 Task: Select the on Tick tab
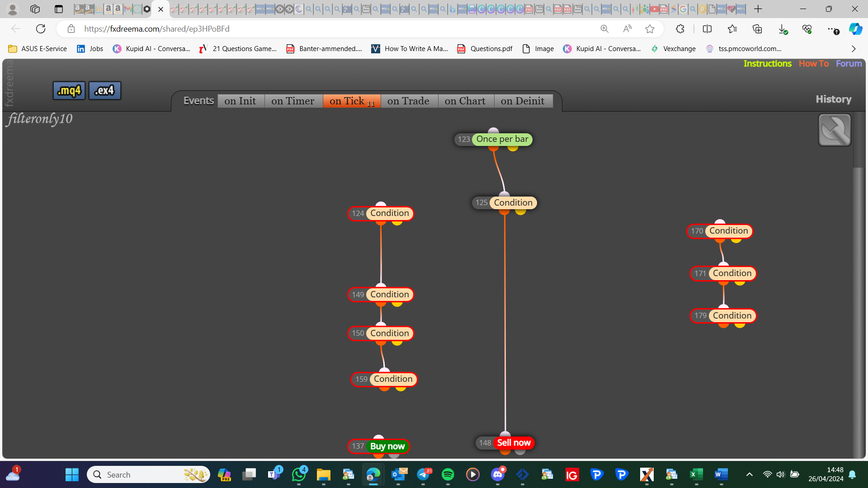point(352,101)
